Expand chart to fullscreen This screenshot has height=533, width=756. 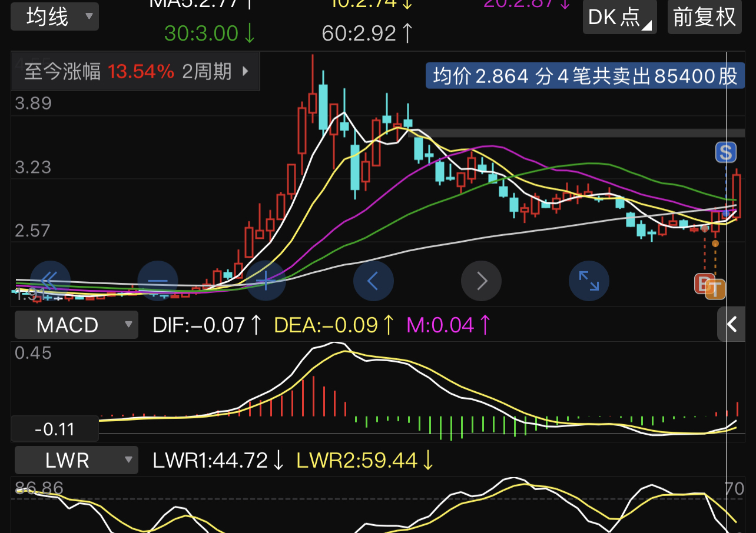point(589,281)
